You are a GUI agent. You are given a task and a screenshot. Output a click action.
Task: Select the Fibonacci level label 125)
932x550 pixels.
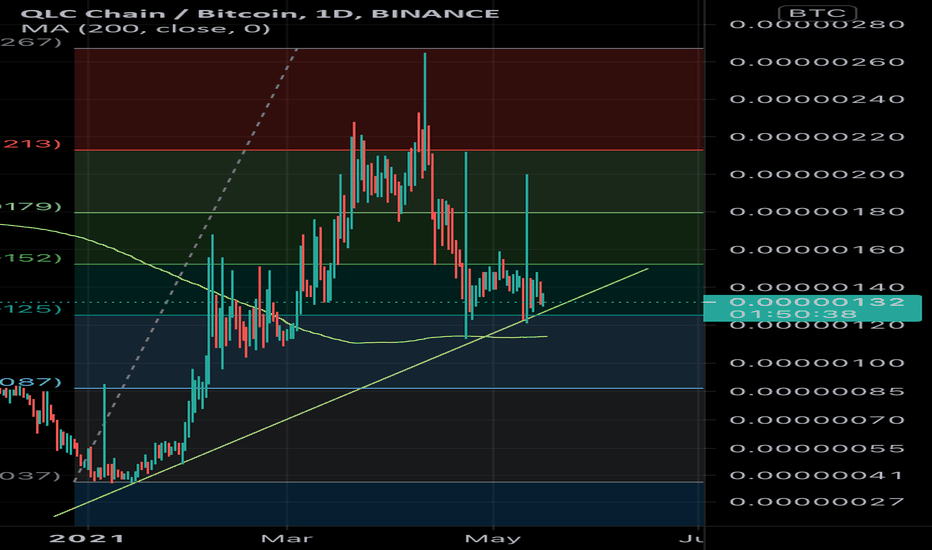31,309
